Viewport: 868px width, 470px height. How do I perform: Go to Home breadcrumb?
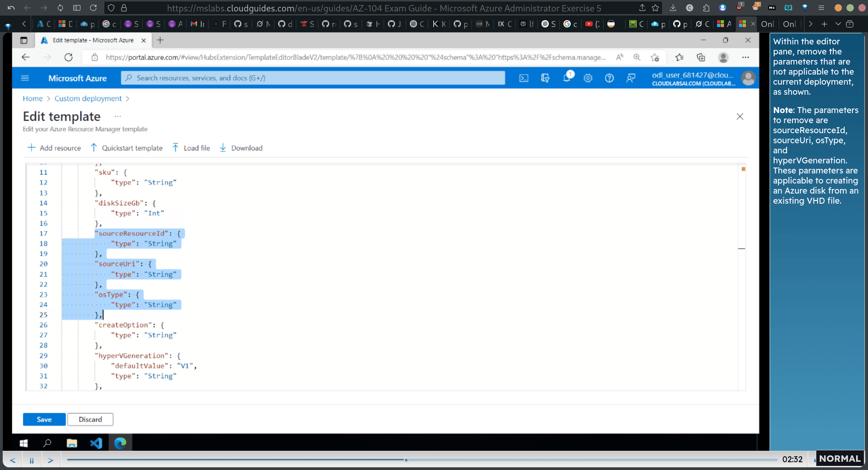(32, 98)
